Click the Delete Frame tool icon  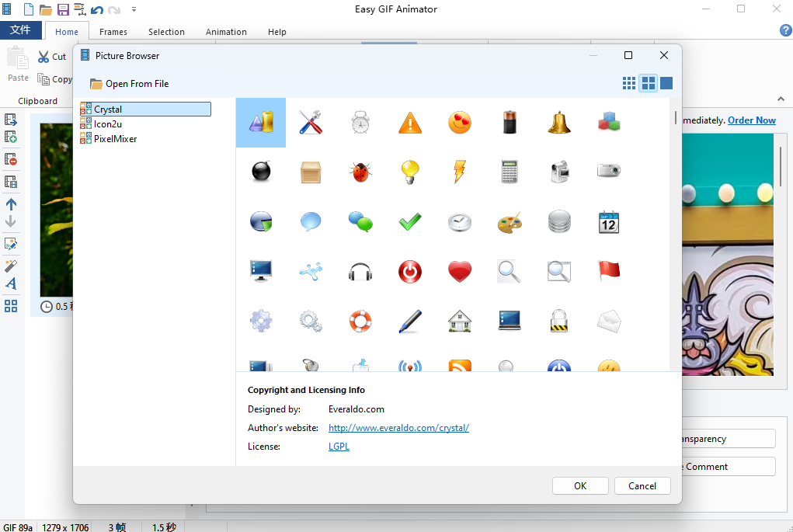[11, 159]
